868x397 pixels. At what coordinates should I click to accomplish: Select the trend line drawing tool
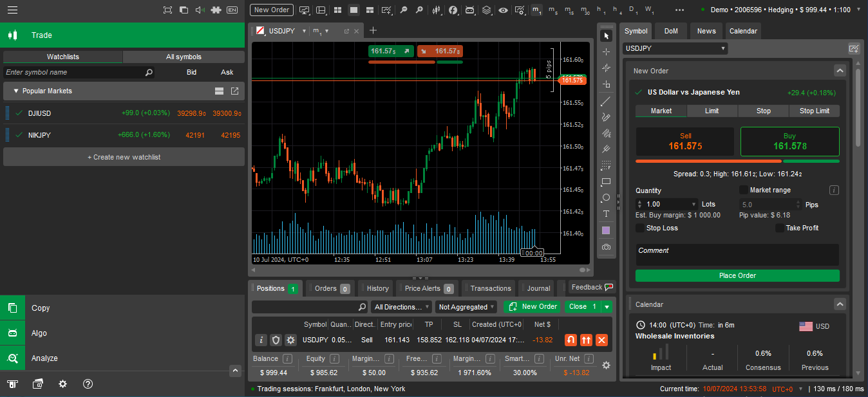[x=606, y=101]
